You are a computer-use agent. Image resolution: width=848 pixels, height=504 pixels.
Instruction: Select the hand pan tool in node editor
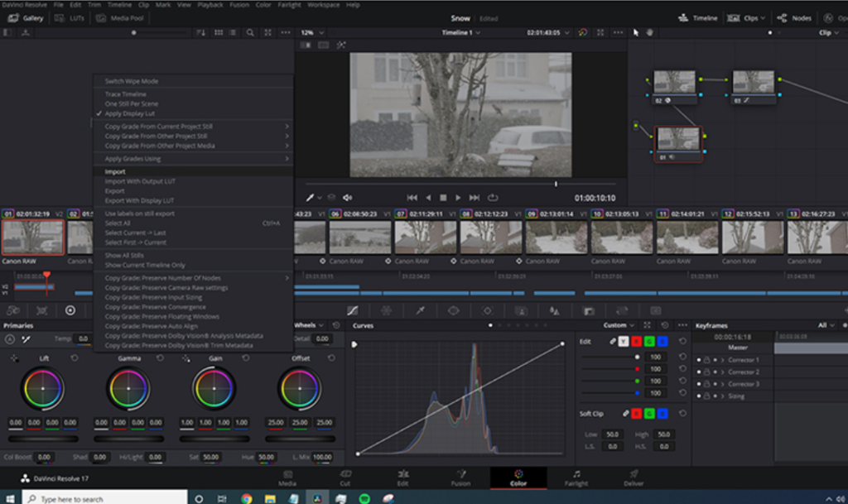pos(649,32)
